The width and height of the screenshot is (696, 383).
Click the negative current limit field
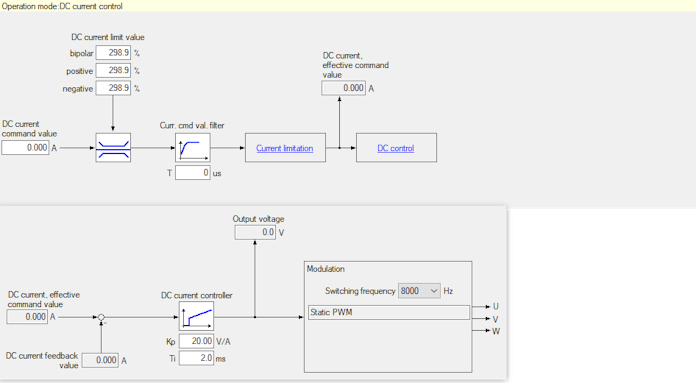(x=113, y=88)
